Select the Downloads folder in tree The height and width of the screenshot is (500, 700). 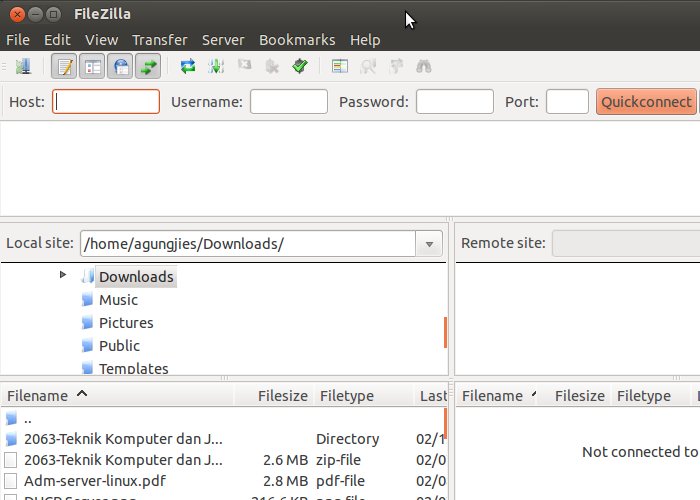coord(136,277)
